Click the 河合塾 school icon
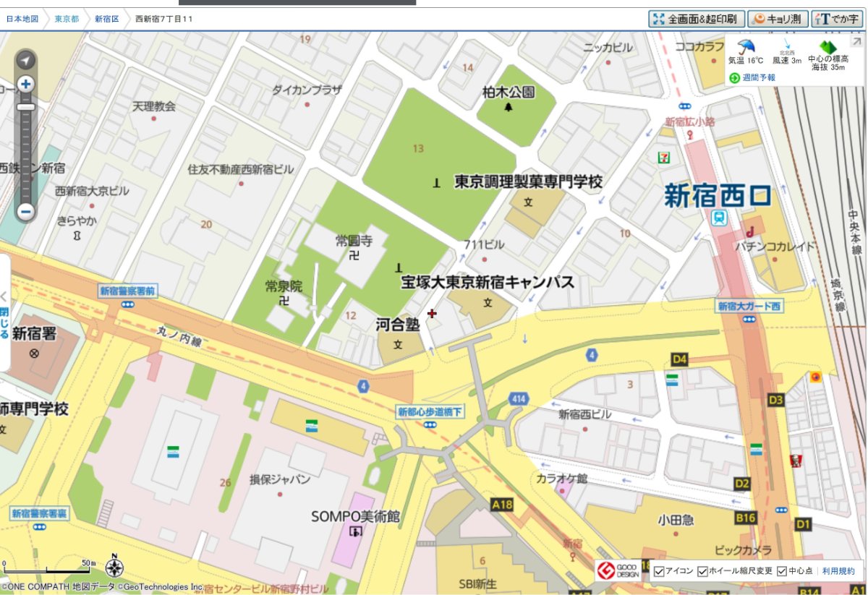Screen dimensions: 868x595 [397, 345]
